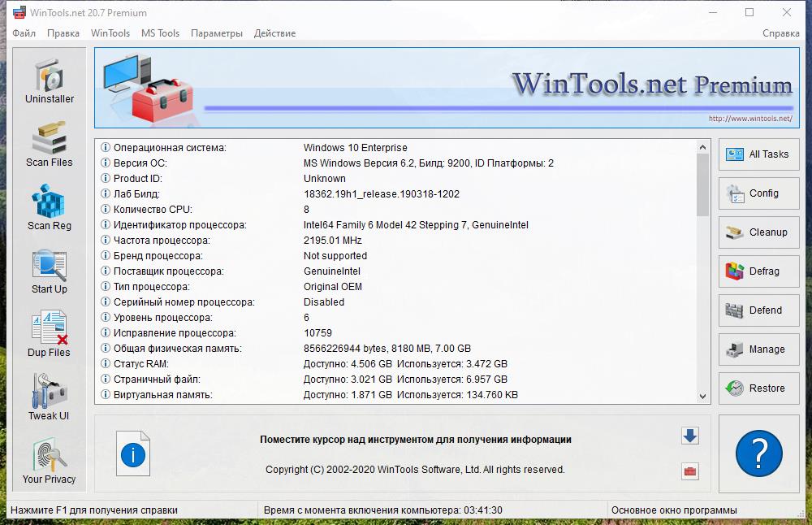Click the info icon beside Частота процессора
Viewport: 812px width, 525px height.
click(105, 240)
